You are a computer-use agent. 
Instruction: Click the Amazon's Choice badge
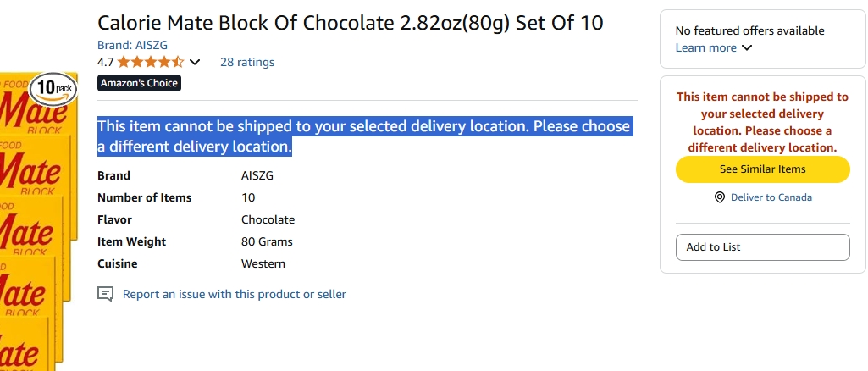pos(139,83)
